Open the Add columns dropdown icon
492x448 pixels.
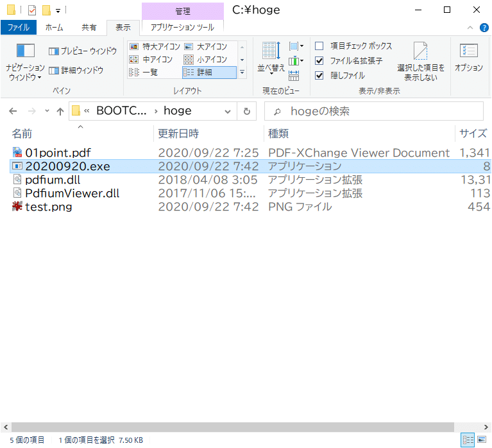coord(296,60)
